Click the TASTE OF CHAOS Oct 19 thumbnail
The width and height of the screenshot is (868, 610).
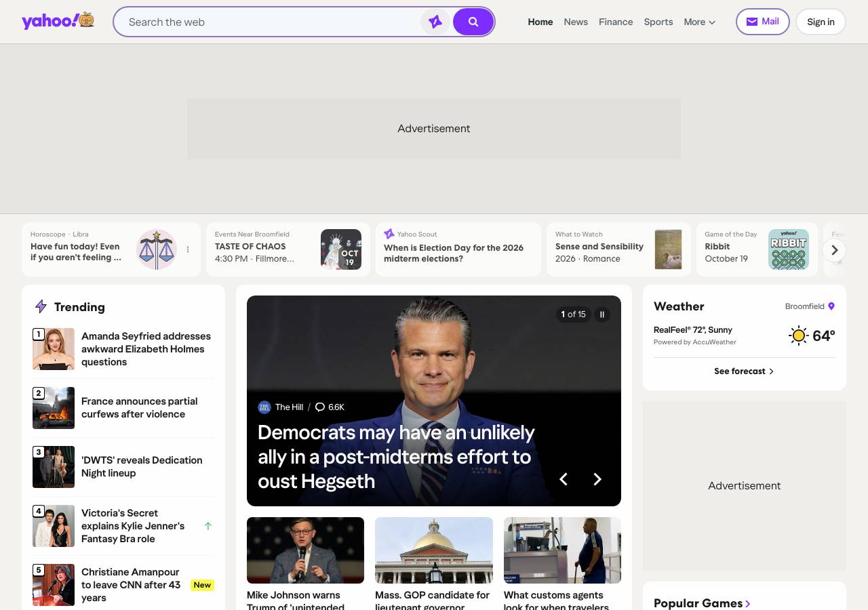[341, 249]
